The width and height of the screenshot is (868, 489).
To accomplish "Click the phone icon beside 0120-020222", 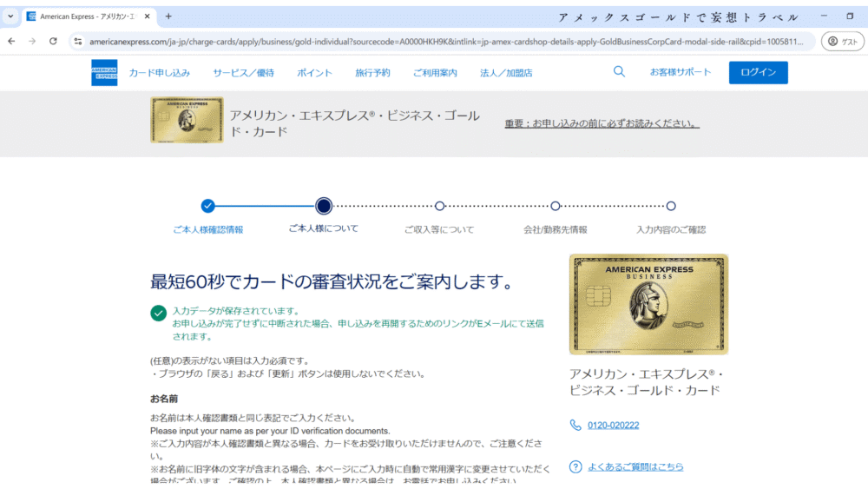I will (x=575, y=426).
